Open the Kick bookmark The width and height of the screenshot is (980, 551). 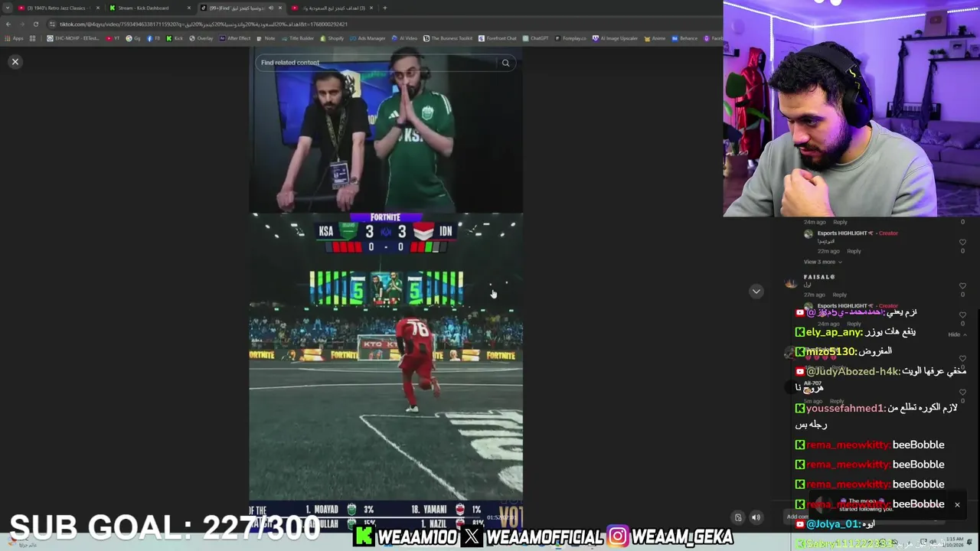coord(175,38)
